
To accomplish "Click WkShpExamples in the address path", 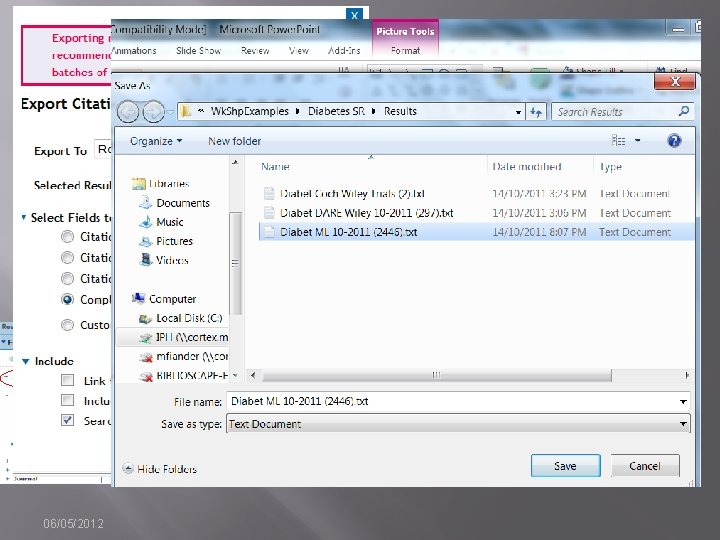I will tap(250, 111).
